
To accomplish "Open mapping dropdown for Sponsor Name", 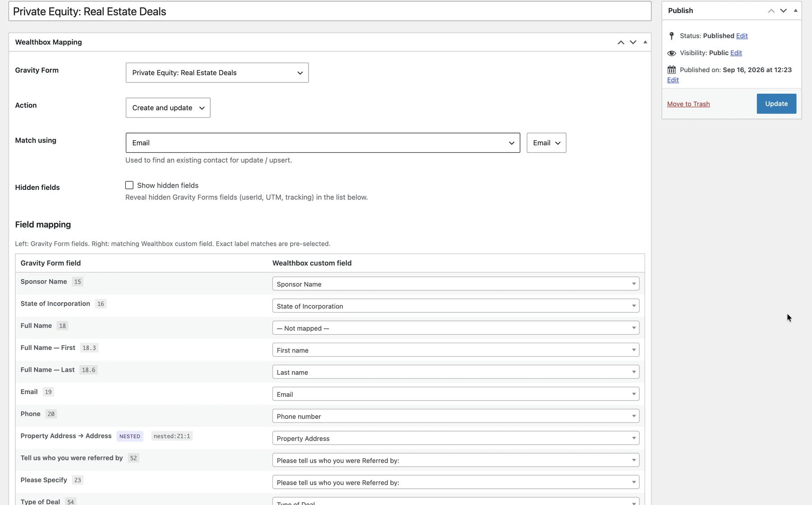I will click(456, 284).
